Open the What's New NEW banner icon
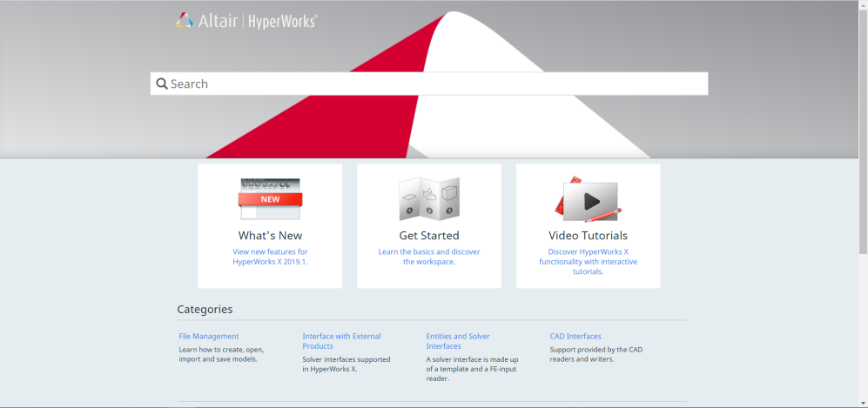 point(270,199)
